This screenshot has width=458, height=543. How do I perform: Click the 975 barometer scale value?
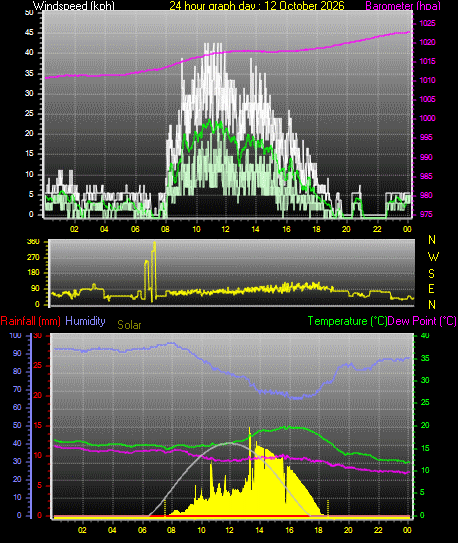point(426,214)
